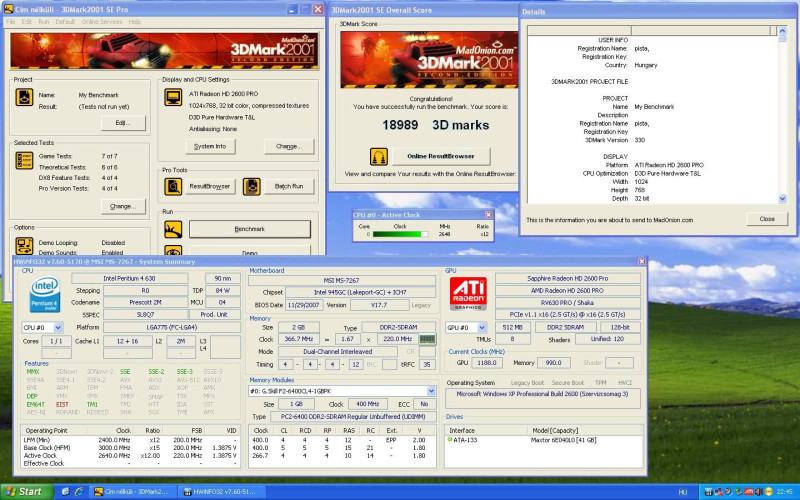
Task: Open the Windows Start menu
Action: [x=24, y=492]
